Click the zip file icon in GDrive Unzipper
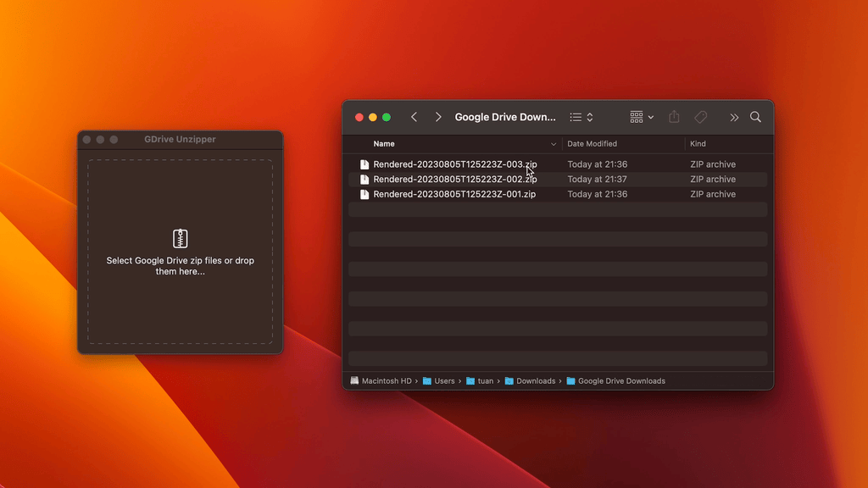Image resolution: width=868 pixels, height=488 pixels. coord(180,238)
